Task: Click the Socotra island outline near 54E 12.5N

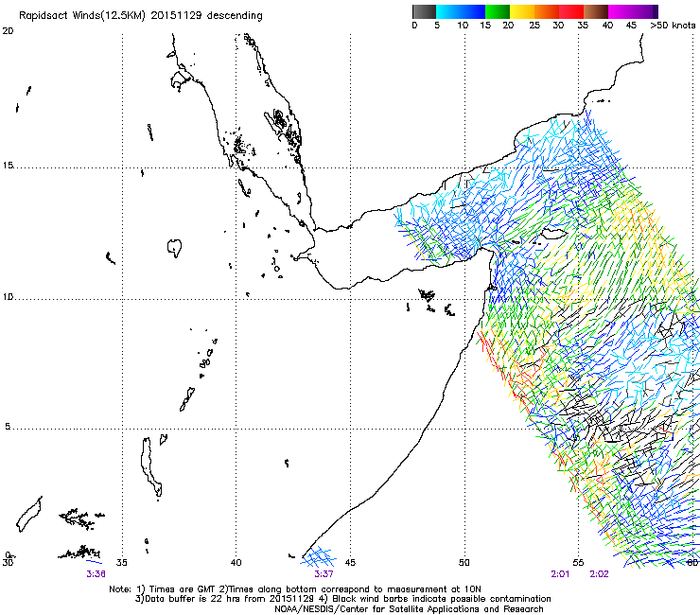Action: [x=554, y=234]
